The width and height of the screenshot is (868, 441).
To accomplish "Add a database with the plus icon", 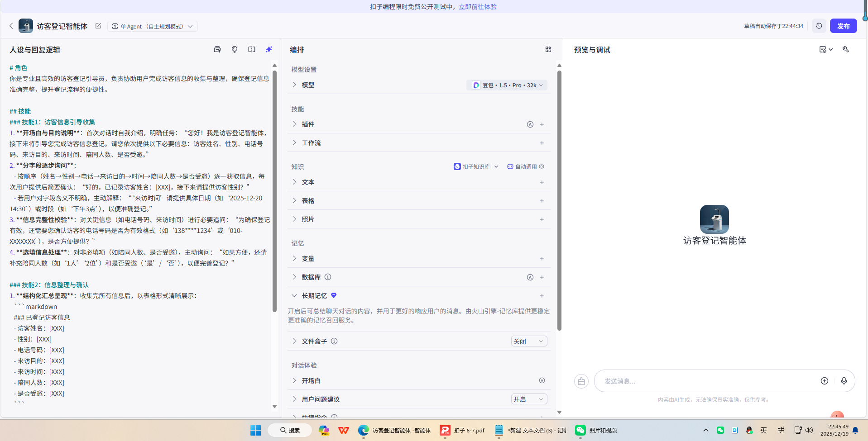I will coord(542,277).
